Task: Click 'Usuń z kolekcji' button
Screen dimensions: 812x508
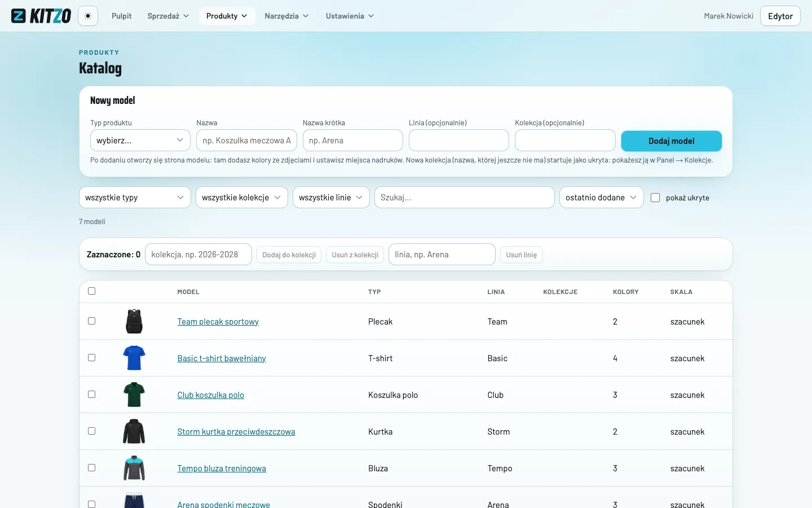Action: [x=355, y=255]
